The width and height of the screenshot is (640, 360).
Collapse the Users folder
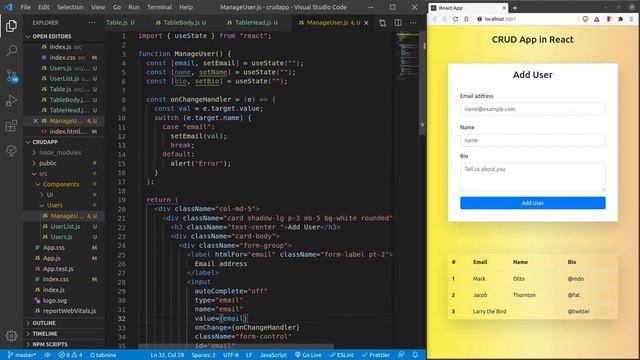point(54,205)
